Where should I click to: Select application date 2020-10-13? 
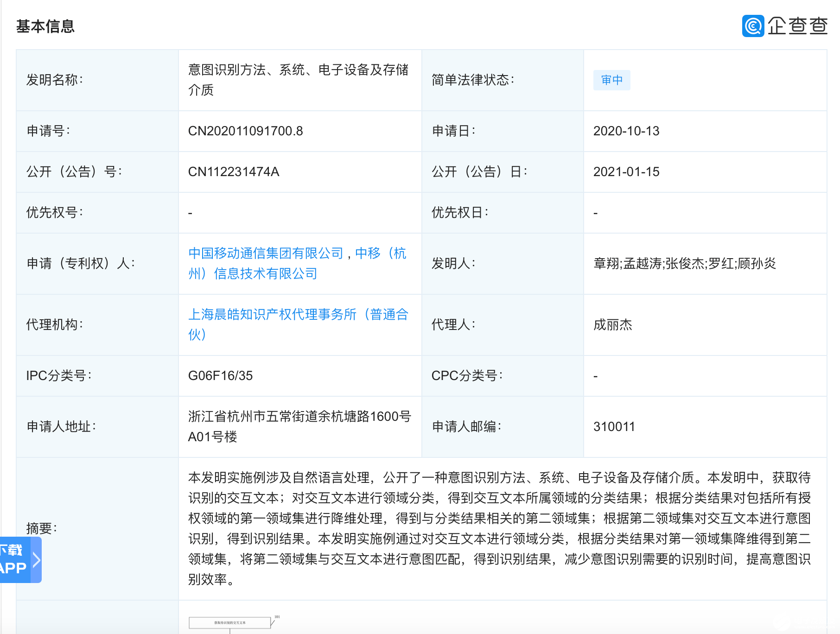[x=626, y=131]
